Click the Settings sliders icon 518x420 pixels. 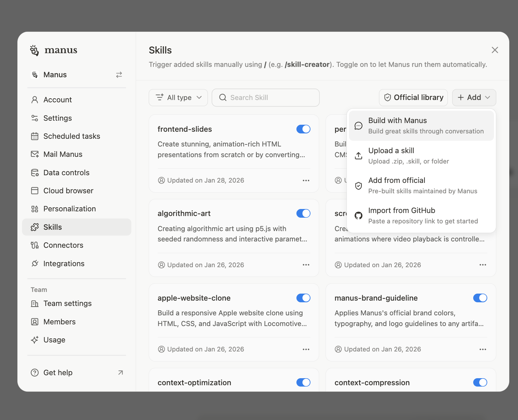(x=35, y=118)
